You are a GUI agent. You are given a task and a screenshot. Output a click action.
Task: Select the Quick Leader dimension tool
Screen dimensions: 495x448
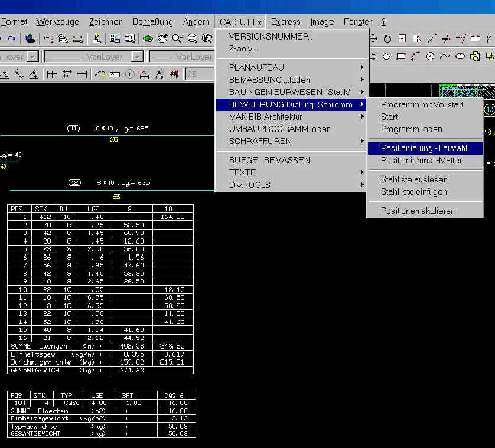tap(100, 74)
